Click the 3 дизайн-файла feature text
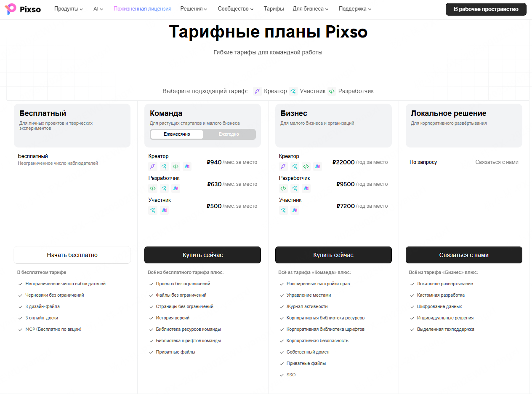Viewport: 532px width, 394px height. point(43,306)
